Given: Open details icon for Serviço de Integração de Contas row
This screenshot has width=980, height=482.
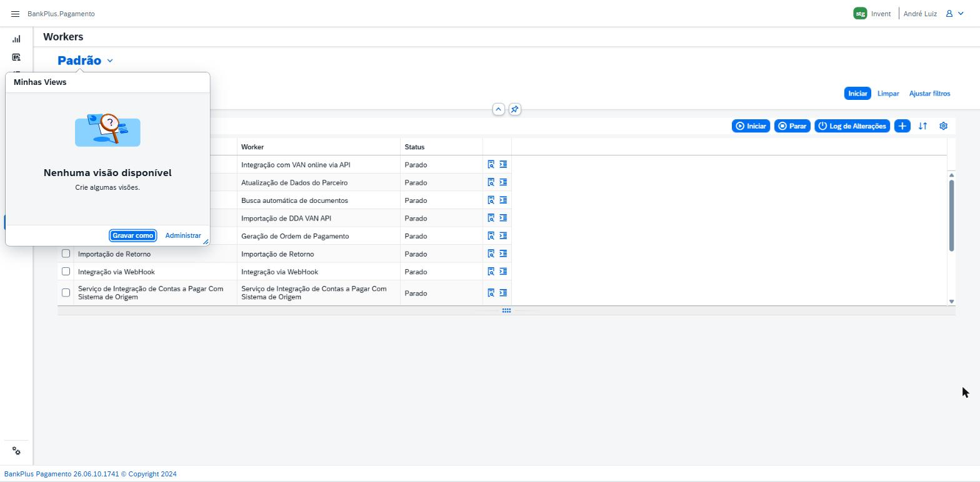Looking at the screenshot, I should tap(491, 293).
